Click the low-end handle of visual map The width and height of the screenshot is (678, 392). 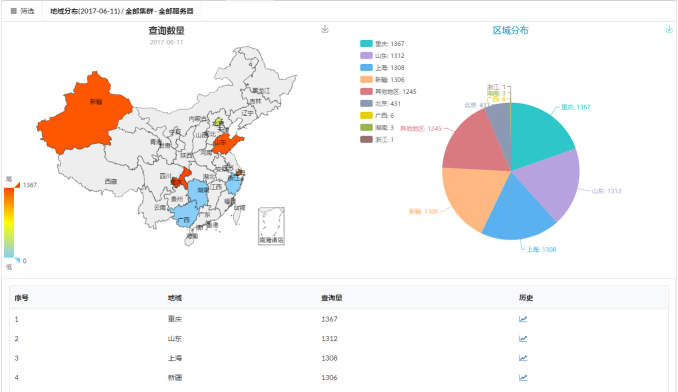coord(17,260)
